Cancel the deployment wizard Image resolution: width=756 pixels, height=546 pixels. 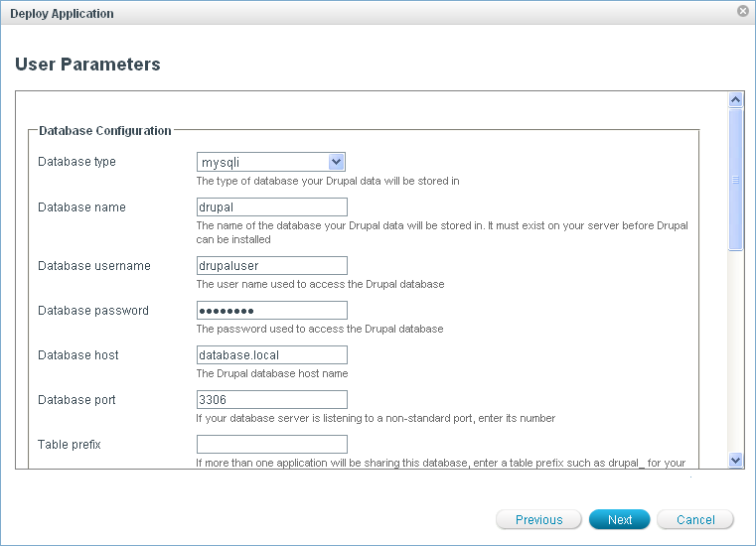pos(695,520)
